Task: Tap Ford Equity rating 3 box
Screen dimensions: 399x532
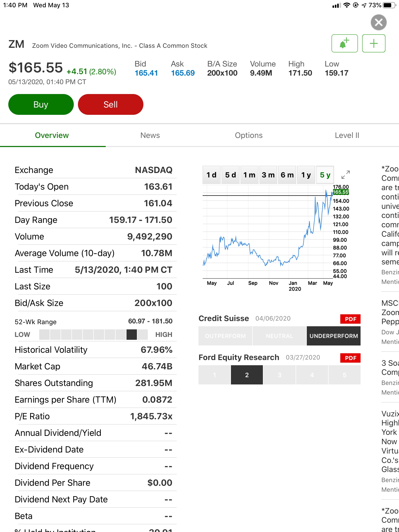Action: [x=280, y=375]
